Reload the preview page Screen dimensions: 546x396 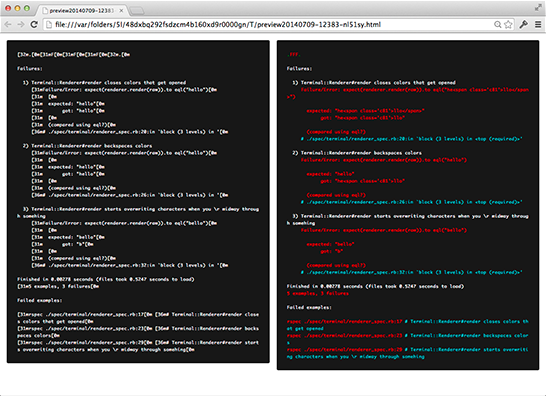click(34, 24)
